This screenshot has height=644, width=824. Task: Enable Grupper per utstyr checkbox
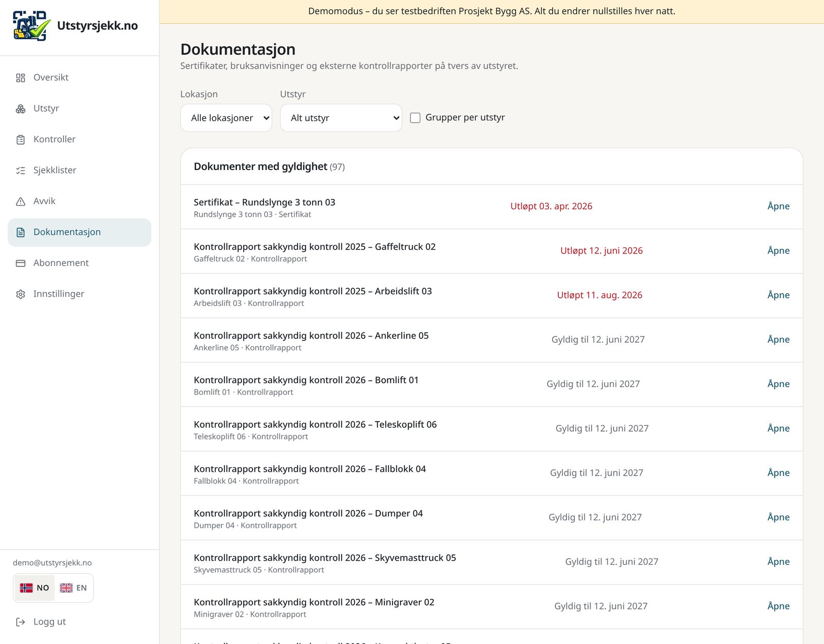tap(415, 118)
